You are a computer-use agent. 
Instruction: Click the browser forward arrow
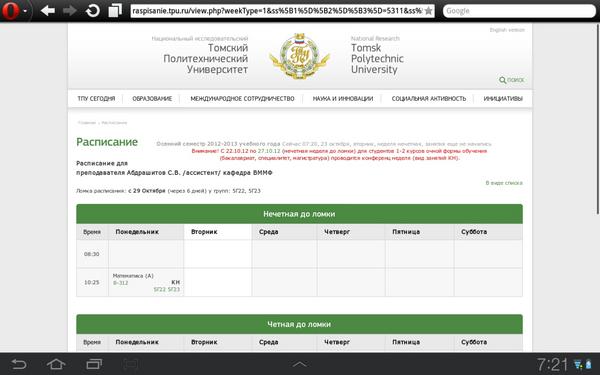69,11
